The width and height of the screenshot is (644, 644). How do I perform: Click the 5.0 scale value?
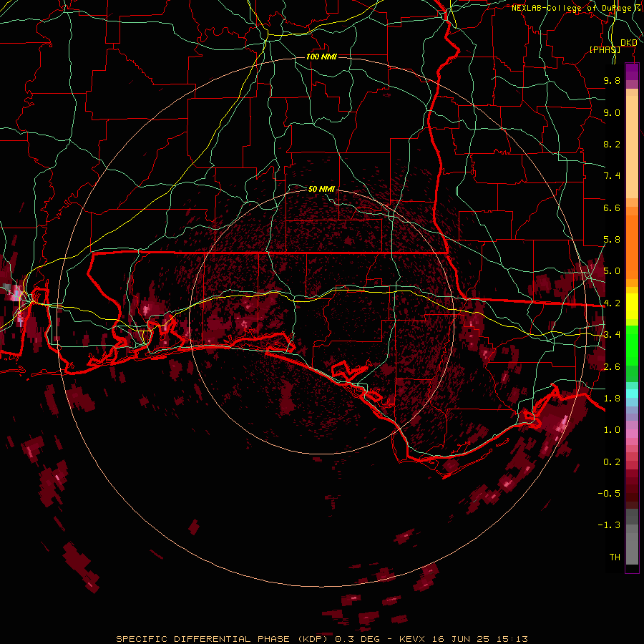(612, 271)
